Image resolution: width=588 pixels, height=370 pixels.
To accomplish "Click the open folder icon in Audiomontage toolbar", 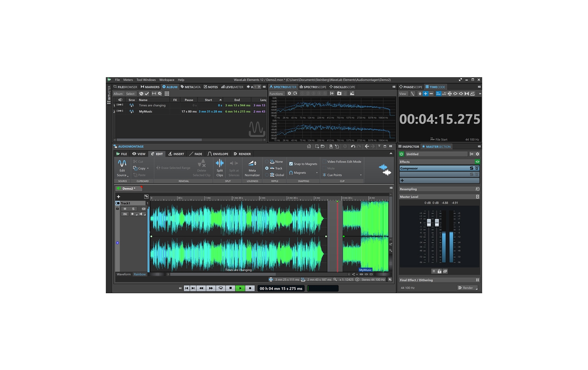I will (323, 146).
